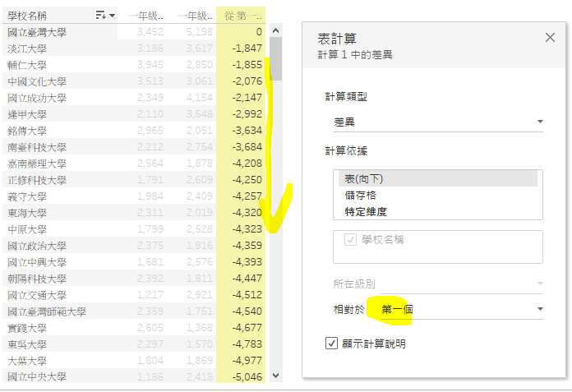The width and height of the screenshot is (572, 392).
Task: Select the 國立交通大學 row label
Action: coord(37,295)
